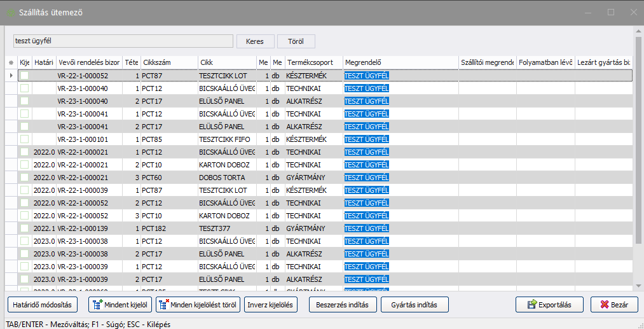This screenshot has height=329, width=644.
Task: Select the Termékcsoport column header
Action: click(x=313, y=62)
